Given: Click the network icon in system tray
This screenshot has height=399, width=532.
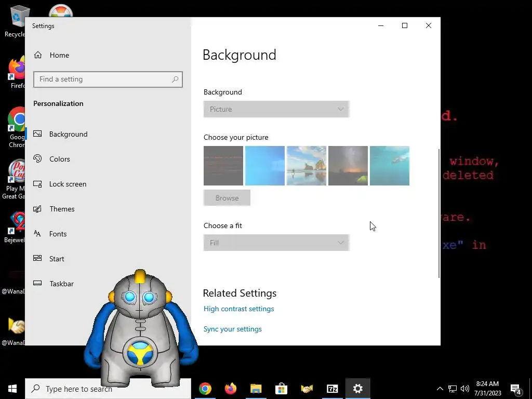Looking at the screenshot, I should [x=453, y=389].
